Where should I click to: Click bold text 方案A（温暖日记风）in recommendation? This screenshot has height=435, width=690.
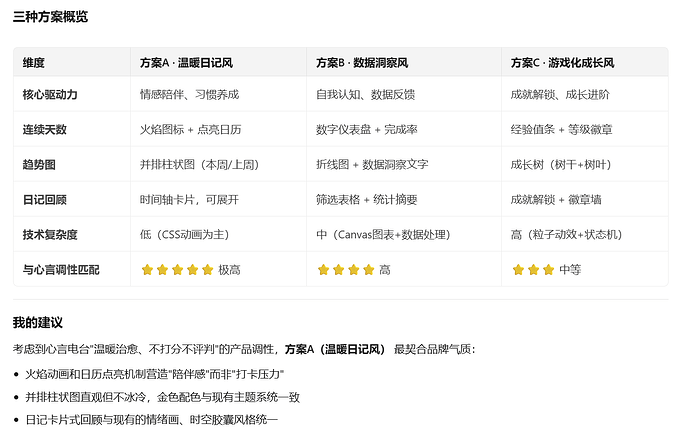pyautogui.click(x=335, y=350)
